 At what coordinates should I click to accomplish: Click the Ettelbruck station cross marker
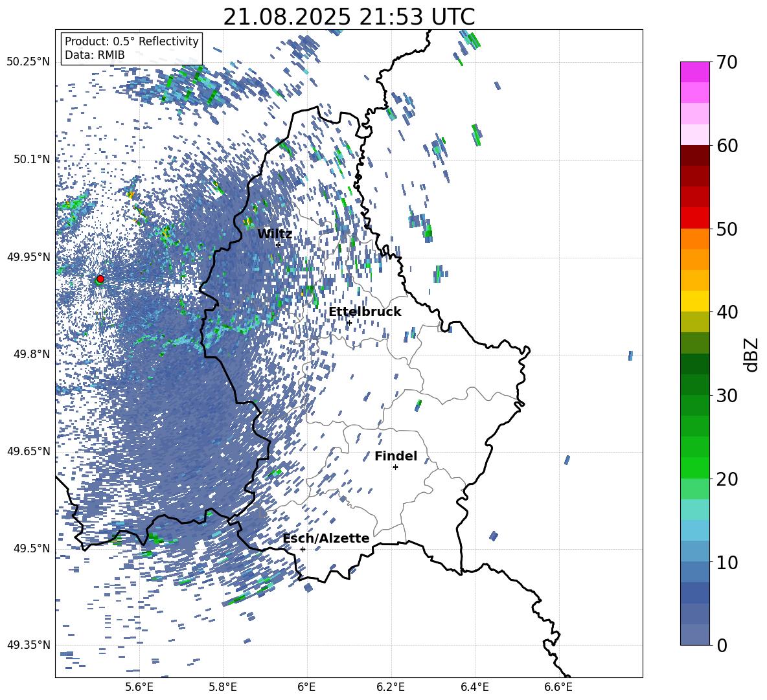349,322
